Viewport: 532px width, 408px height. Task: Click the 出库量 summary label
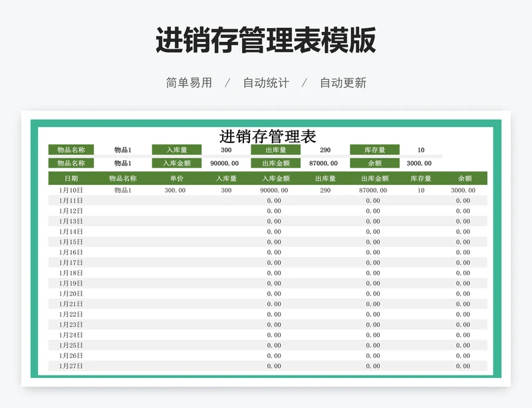point(276,150)
